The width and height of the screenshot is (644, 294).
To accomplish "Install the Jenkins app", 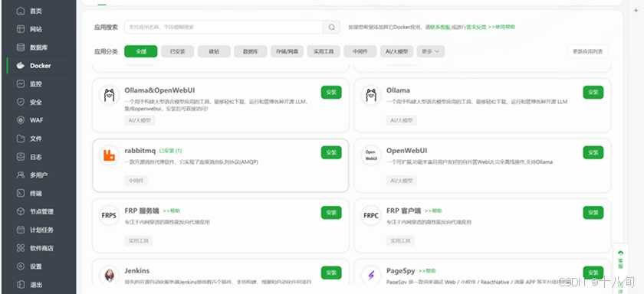I will tap(331, 273).
